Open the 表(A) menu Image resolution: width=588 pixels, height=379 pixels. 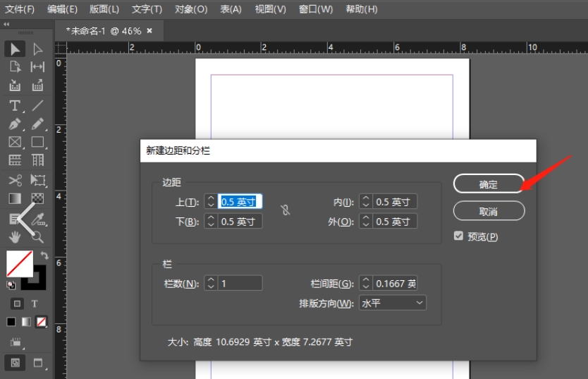pyautogui.click(x=231, y=9)
